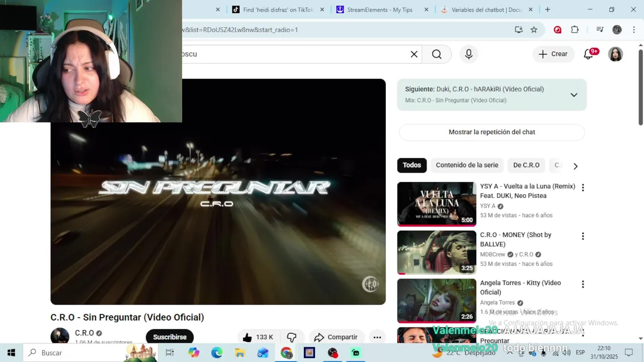Click the Sin Preguntar video player
This screenshot has width=644, height=362.
click(x=218, y=192)
